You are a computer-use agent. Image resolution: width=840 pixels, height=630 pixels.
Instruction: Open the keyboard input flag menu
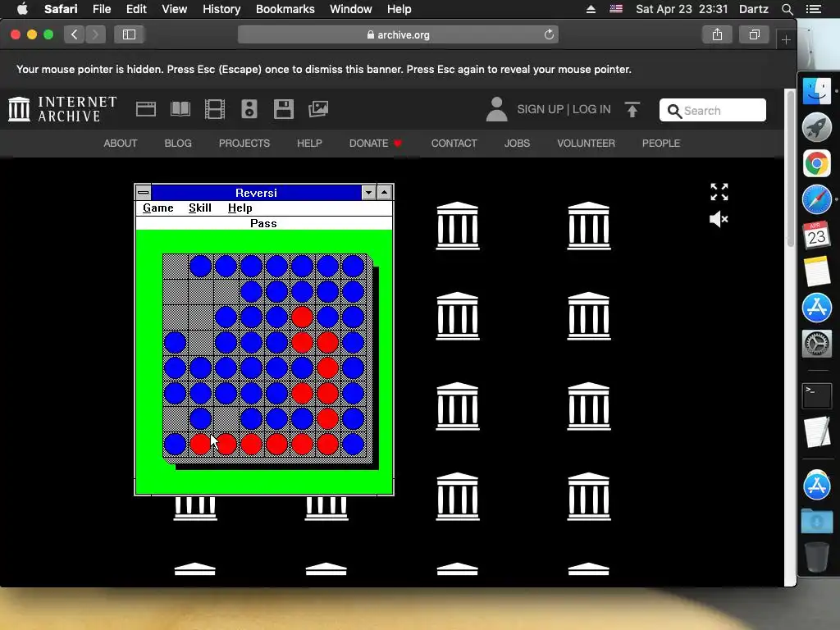[616, 9]
